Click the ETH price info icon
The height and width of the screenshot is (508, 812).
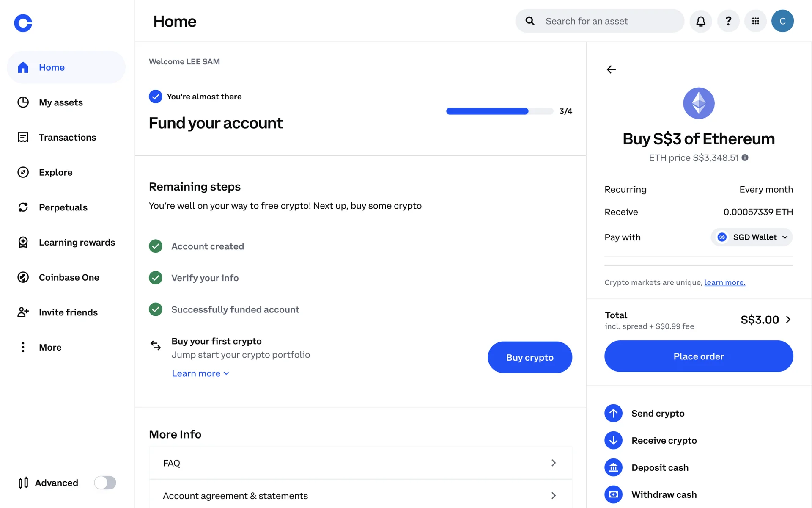(x=745, y=157)
